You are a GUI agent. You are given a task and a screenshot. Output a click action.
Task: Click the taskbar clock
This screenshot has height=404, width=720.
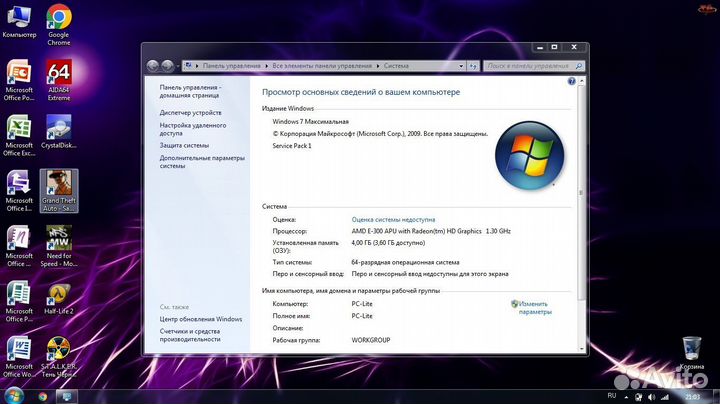692,397
